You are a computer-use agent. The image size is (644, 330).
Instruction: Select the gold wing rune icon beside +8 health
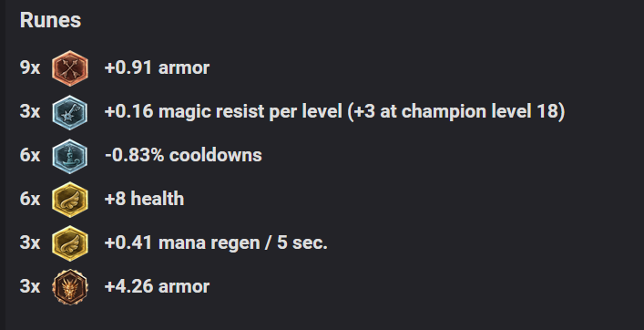point(70,200)
